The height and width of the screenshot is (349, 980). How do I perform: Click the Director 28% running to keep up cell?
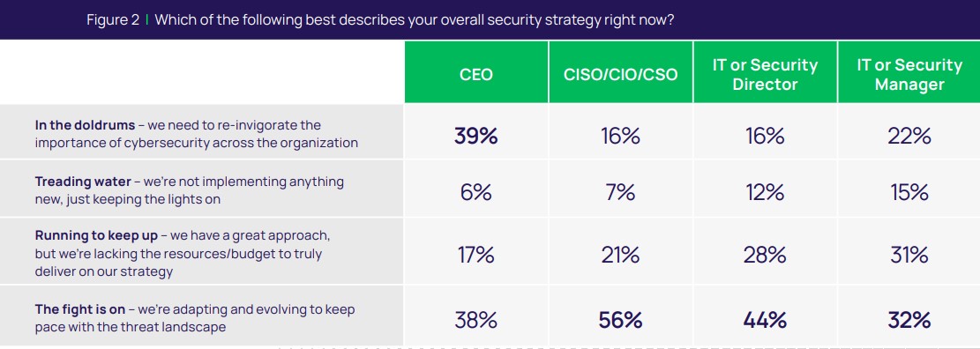pyautogui.click(x=765, y=256)
